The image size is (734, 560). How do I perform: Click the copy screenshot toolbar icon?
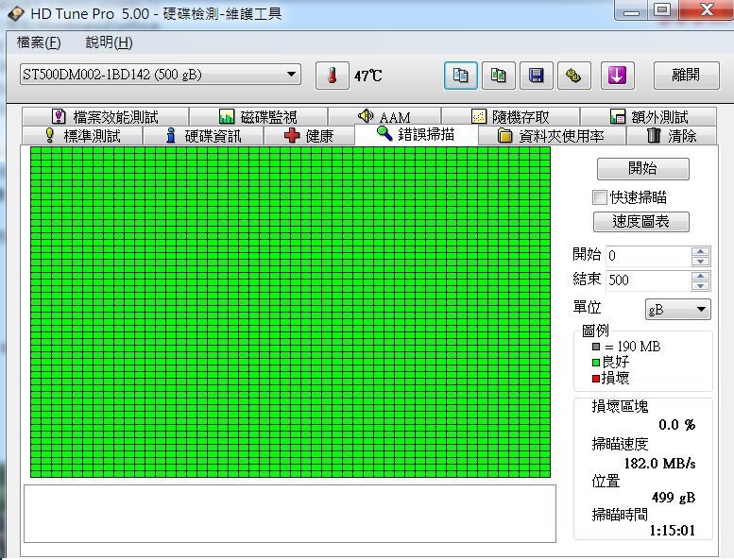click(x=499, y=76)
